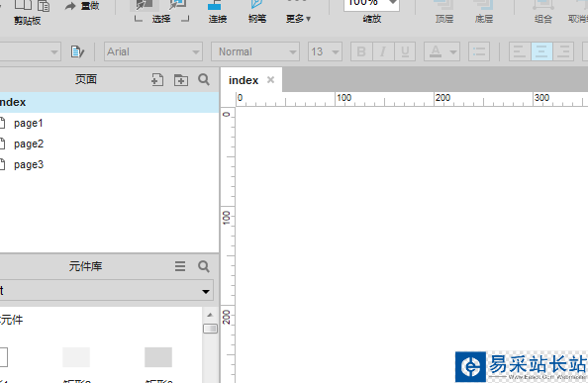Select the index page in tree
The width and height of the screenshot is (588, 383).
109,102
